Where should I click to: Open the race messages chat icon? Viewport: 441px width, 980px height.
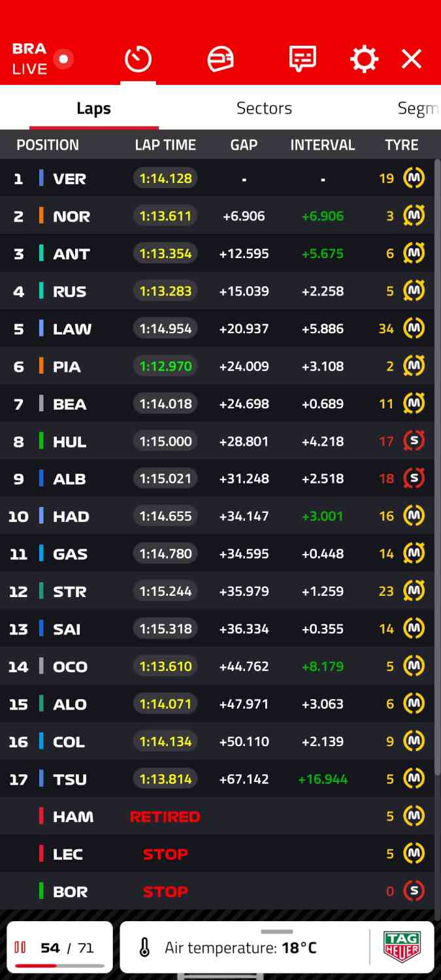[x=302, y=59]
